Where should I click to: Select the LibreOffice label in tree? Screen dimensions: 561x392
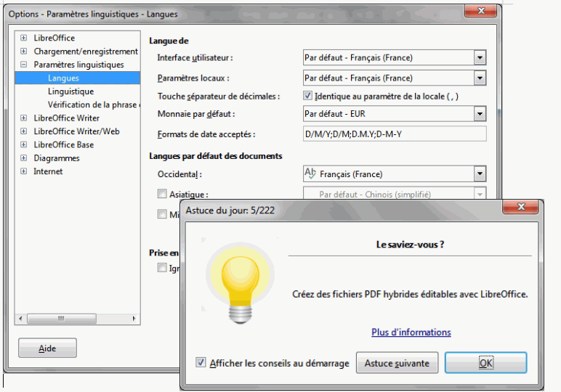pyautogui.click(x=55, y=38)
